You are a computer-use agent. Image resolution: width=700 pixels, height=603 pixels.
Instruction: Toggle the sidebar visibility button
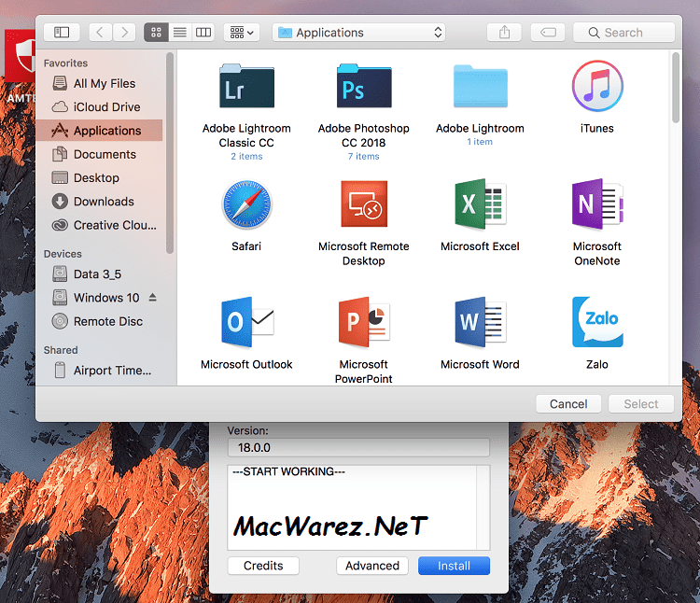62,32
